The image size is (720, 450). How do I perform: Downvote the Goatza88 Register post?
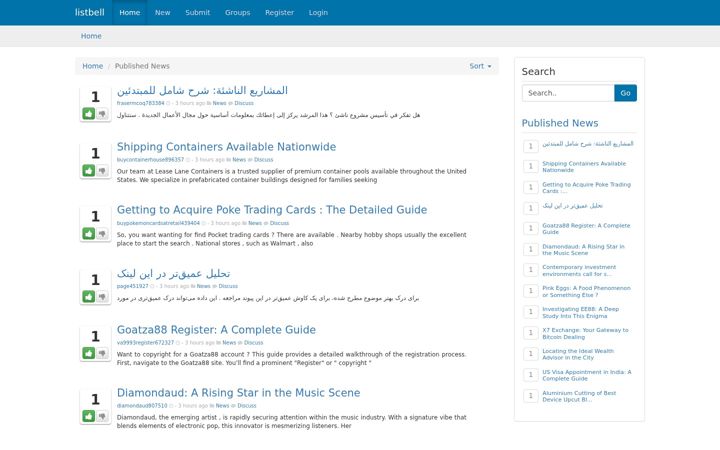click(x=102, y=353)
